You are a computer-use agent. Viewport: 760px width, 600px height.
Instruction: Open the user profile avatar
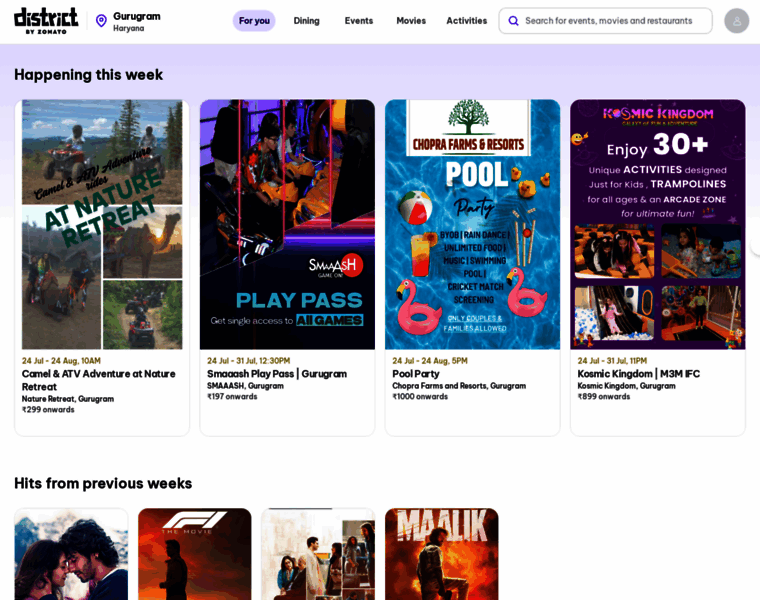(737, 21)
